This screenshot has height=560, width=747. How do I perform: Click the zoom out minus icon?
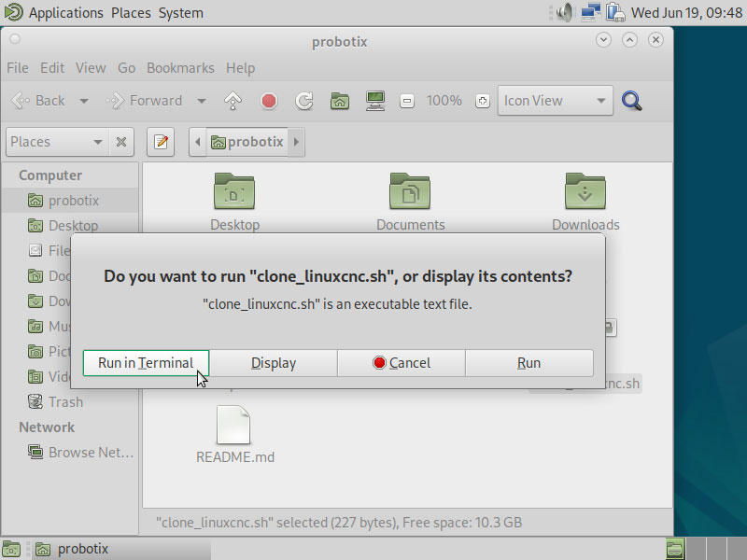406,101
